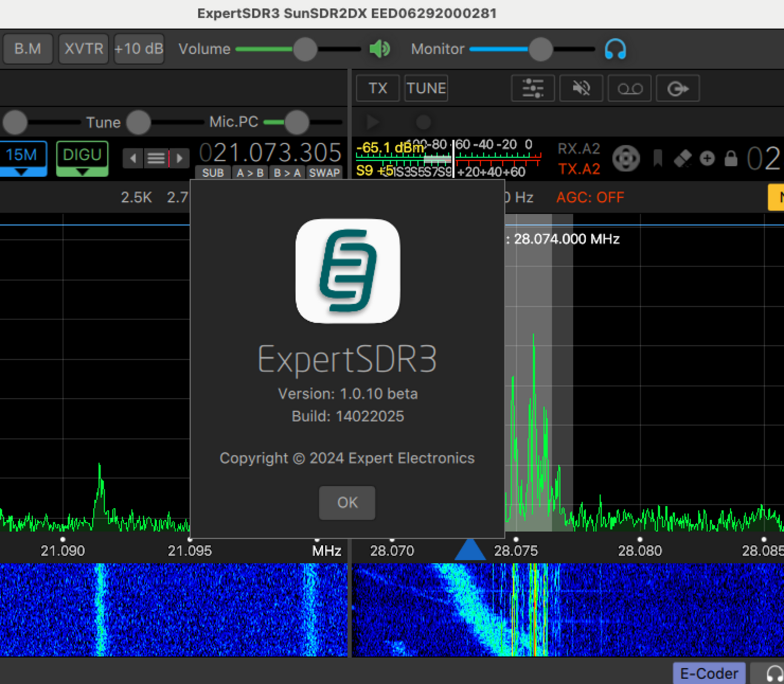
Task: Open the band list menu between navigation arrows
Action: click(156, 158)
